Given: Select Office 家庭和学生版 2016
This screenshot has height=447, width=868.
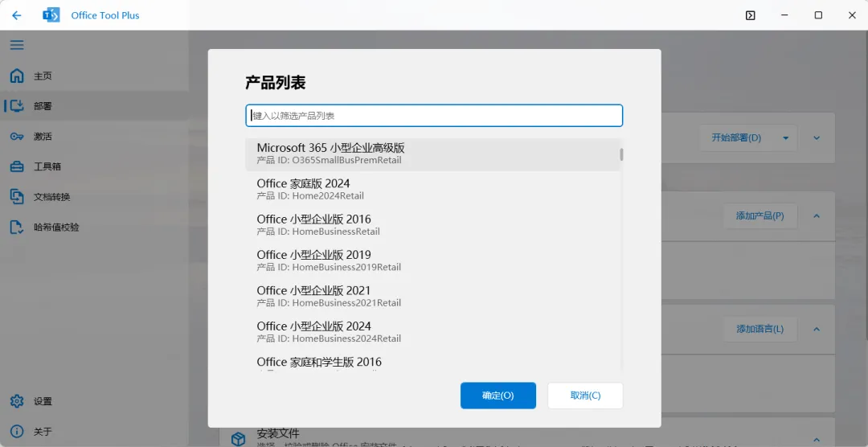Looking at the screenshot, I should point(433,361).
